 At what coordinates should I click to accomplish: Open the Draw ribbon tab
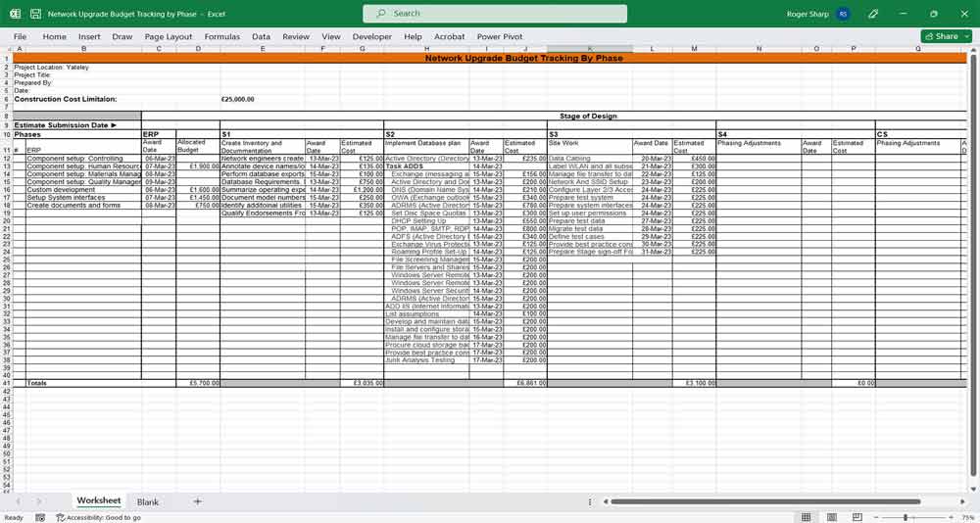122,37
